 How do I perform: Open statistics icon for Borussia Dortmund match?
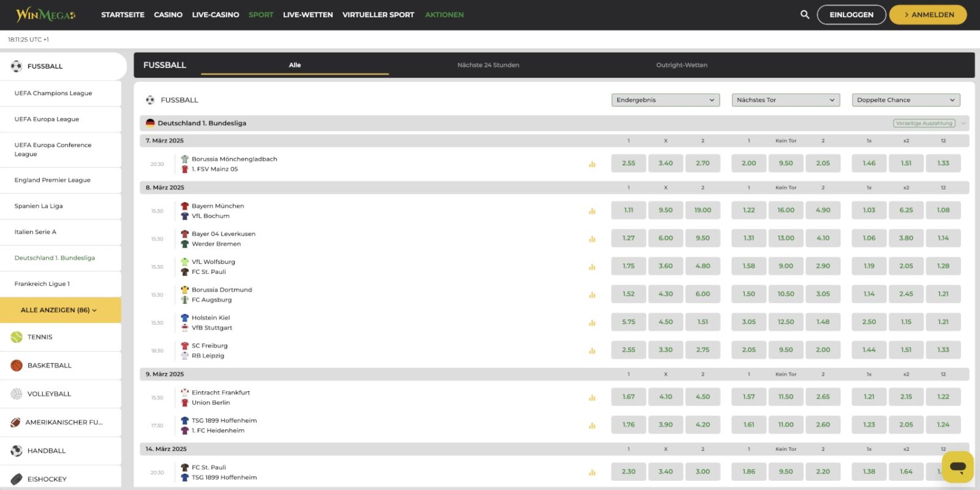coord(592,295)
